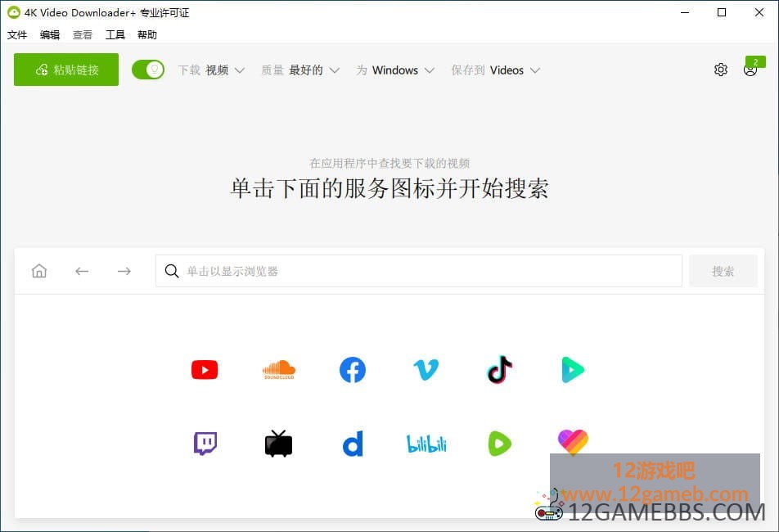Maximize the 4K Video Downloader window
This screenshot has height=532, width=779.
722,12
